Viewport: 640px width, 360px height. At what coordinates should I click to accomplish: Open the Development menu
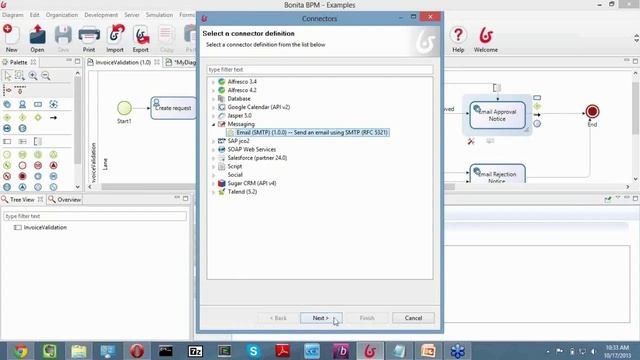[x=101, y=15]
